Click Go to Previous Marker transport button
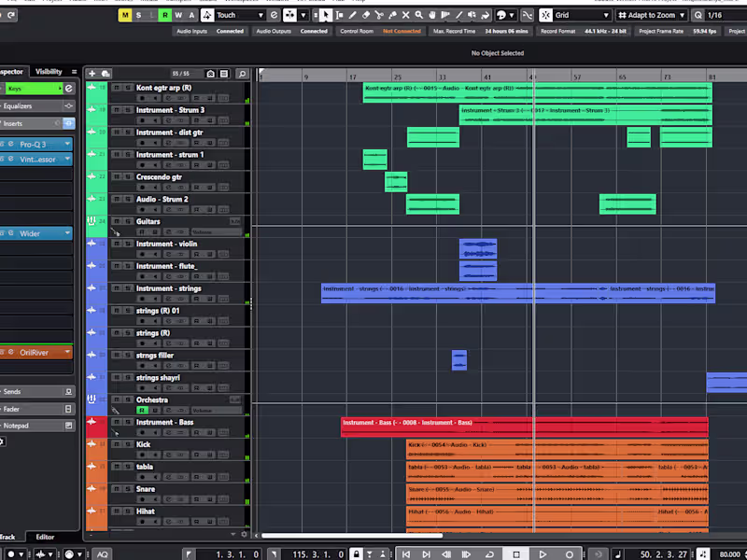 click(406, 554)
